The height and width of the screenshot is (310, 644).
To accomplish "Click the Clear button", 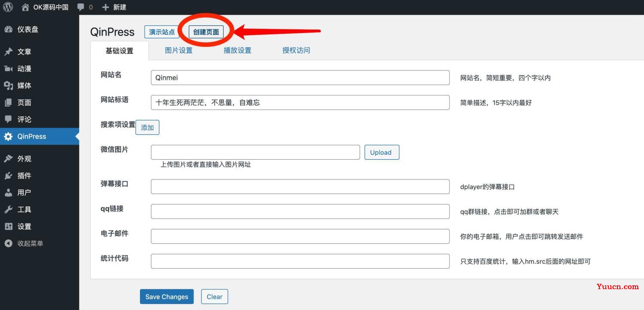I will [214, 297].
